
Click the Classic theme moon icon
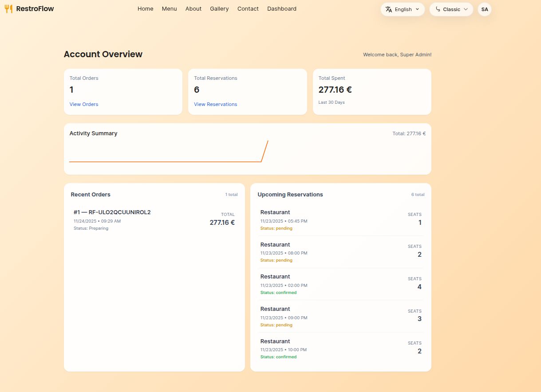(x=438, y=9)
